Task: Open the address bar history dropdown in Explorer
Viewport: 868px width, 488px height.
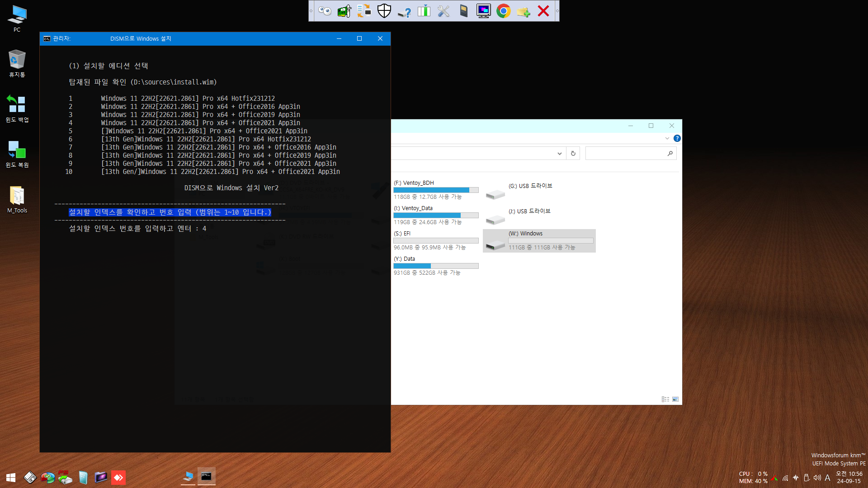Action: 560,154
